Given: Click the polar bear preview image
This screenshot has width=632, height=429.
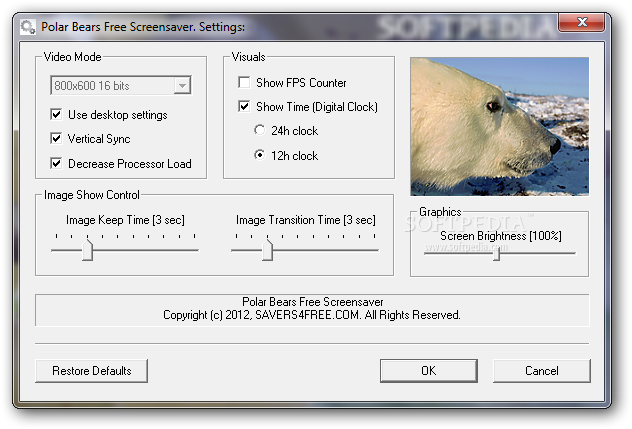Looking at the screenshot, I should (499, 127).
